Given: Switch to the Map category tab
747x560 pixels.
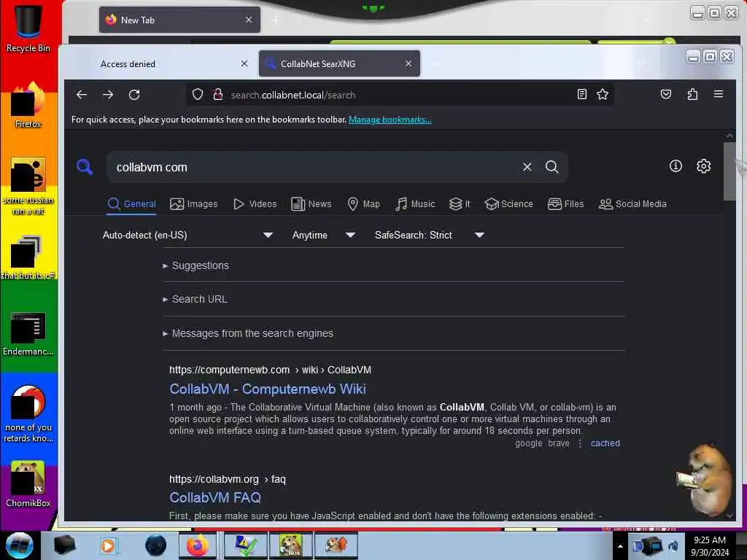Looking at the screenshot, I should click(363, 204).
